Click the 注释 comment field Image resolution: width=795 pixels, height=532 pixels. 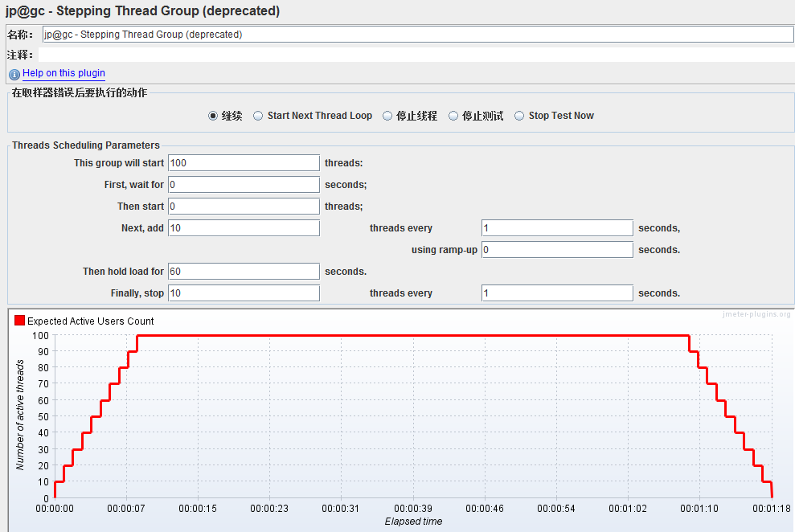click(402, 54)
